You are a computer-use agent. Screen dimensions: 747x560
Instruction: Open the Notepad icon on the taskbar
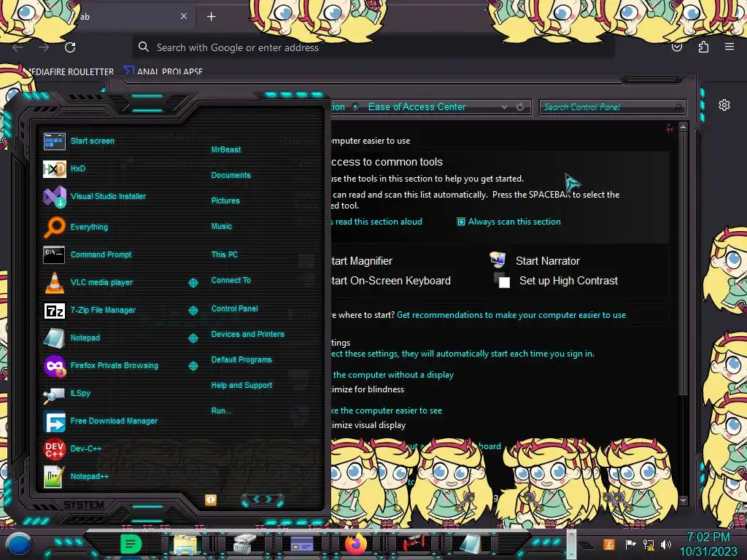click(471, 544)
